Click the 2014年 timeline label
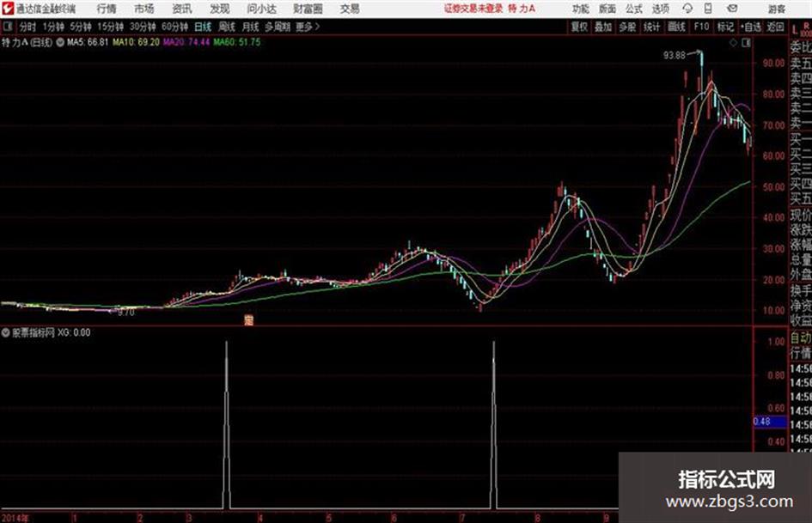Image resolution: width=812 pixels, height=523 pixels. [x=15, y=518]
